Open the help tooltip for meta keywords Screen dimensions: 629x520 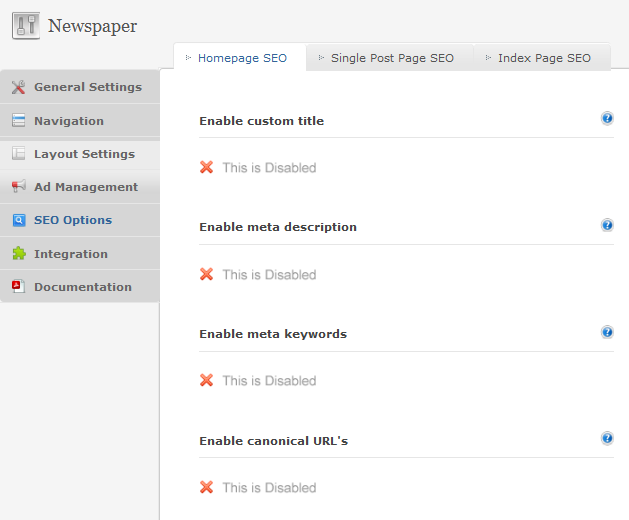(607, 332)
